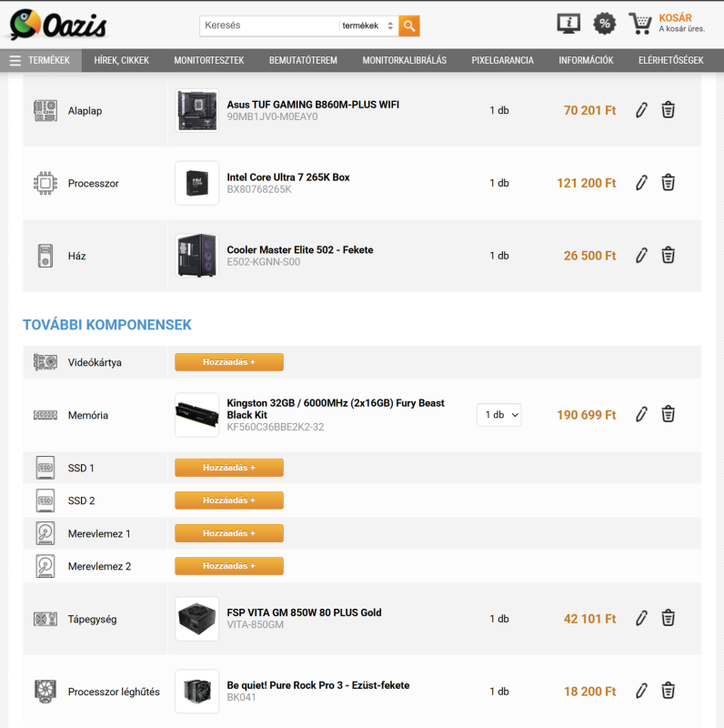Add Merevlemez 2 with Hozzáadás button

229,566
